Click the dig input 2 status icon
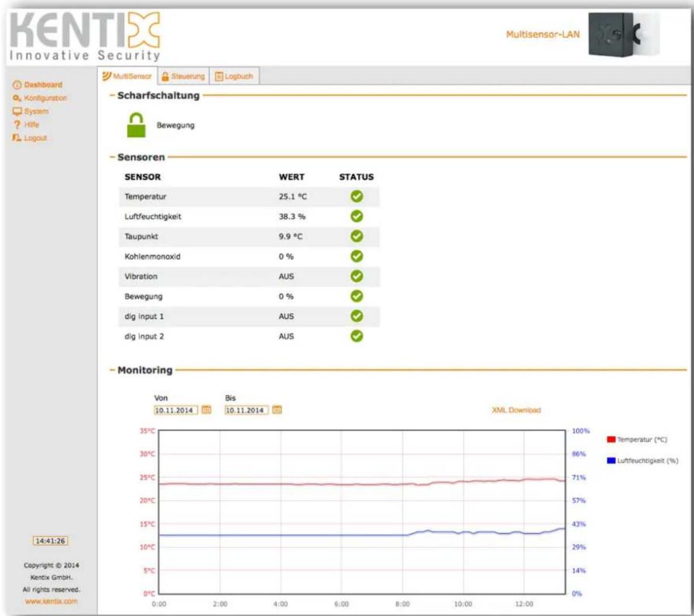 357,336
